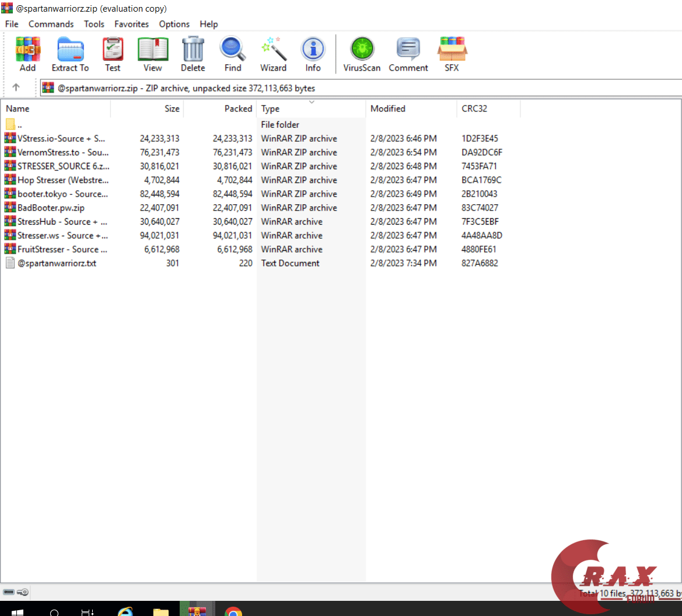
Task: Select BadBooter.pw.zip file
Action: pos(51,208)
